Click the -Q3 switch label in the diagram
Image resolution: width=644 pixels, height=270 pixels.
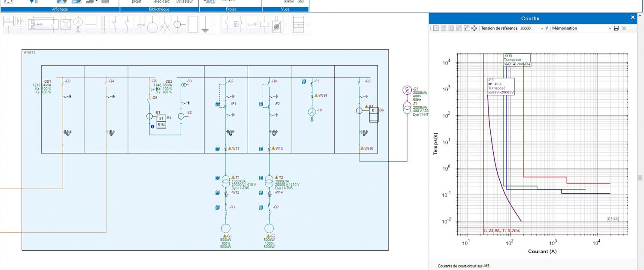pyautogui.click(x=68, y=81)
